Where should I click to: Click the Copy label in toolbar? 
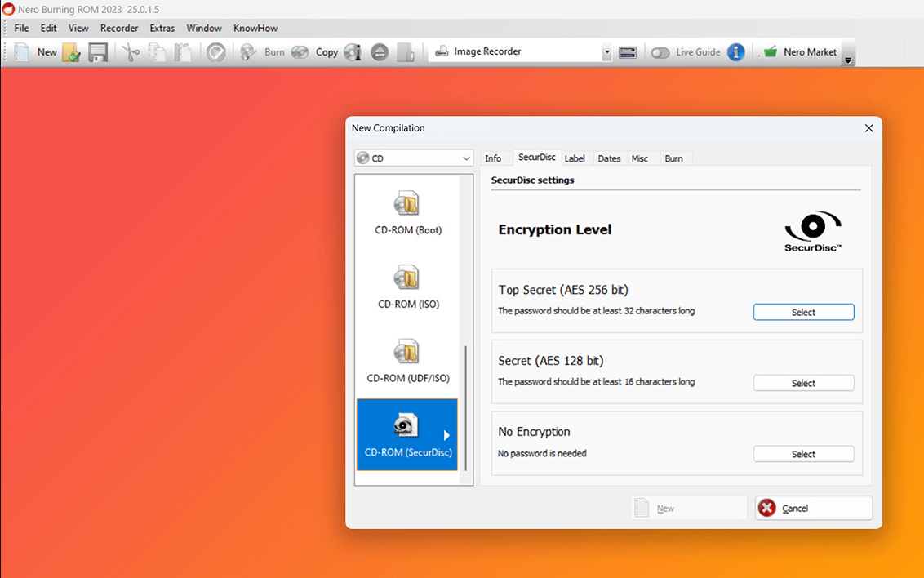click(327, 52)
